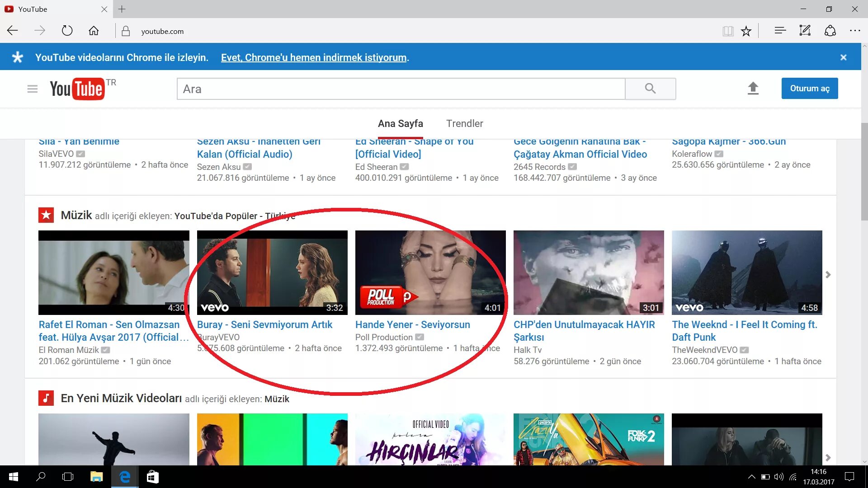Image resolution: width=868 pixels, height=488 pixels.
Task: Open Halk Tv channel link
Action: click(x=528, y=350)
